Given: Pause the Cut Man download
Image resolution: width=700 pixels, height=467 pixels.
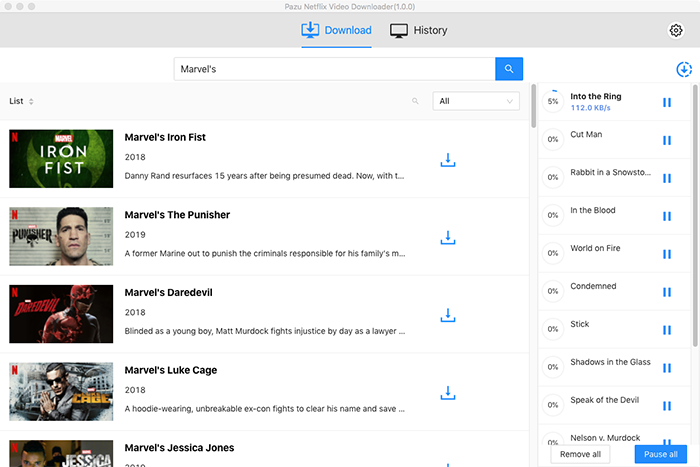Looking at the screenshot, I should [x=667, y=140].
